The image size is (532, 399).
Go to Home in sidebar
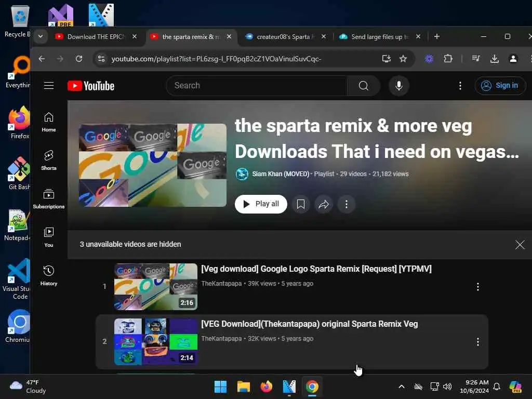pos(49,122)
